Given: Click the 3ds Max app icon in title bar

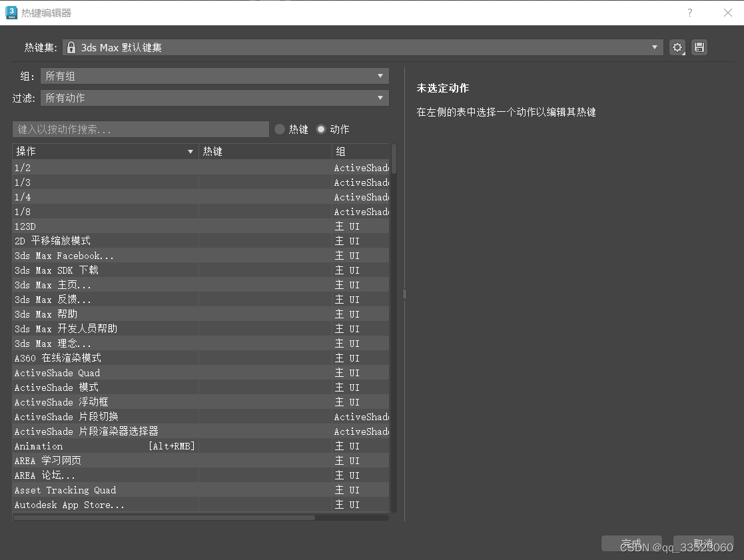Looking at the screenshot, I should (x=11, y=13).
